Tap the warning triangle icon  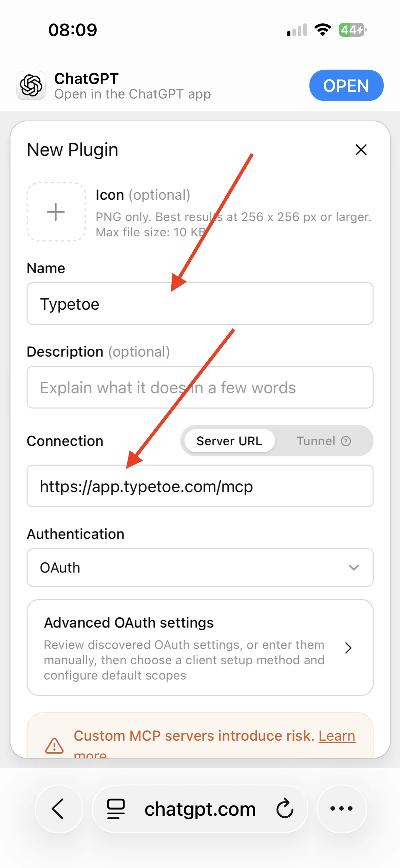(x=54, y=745)
